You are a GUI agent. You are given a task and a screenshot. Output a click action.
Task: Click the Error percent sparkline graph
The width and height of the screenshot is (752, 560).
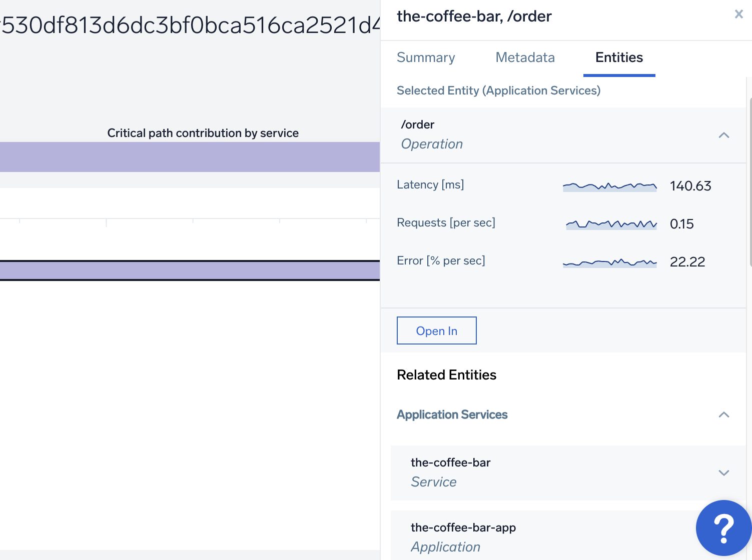point(609,262)
